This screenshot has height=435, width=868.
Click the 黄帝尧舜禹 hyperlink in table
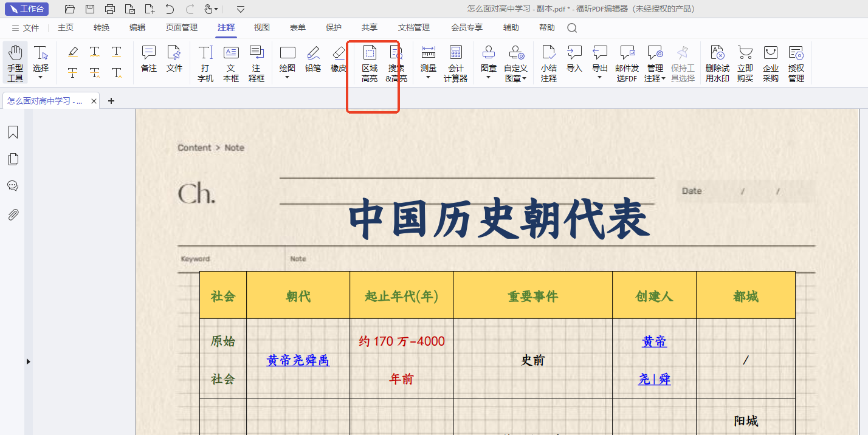coord(298,360)
